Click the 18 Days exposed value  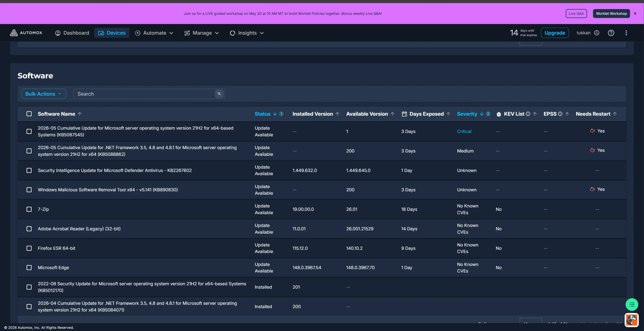click(x=409, y=209)
